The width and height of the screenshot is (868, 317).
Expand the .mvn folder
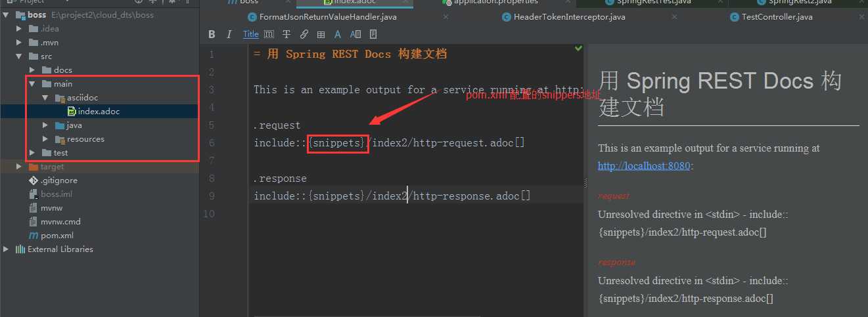[20, 43]
